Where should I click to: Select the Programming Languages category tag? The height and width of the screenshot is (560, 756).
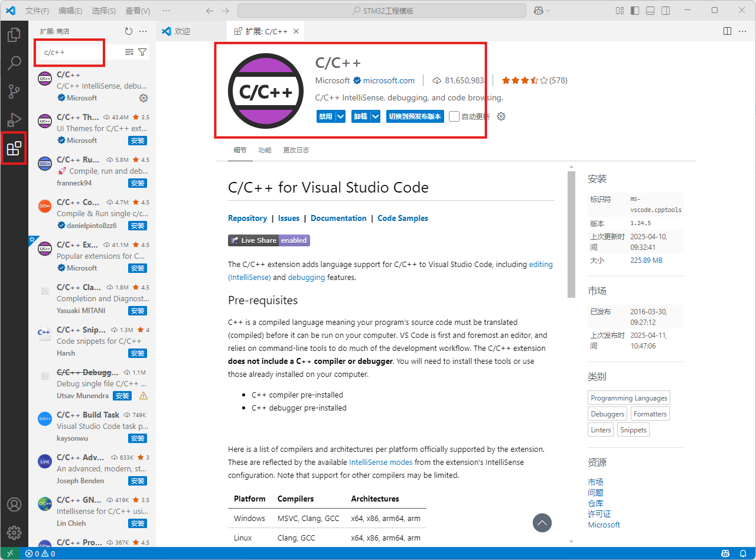tap(629, 398)
